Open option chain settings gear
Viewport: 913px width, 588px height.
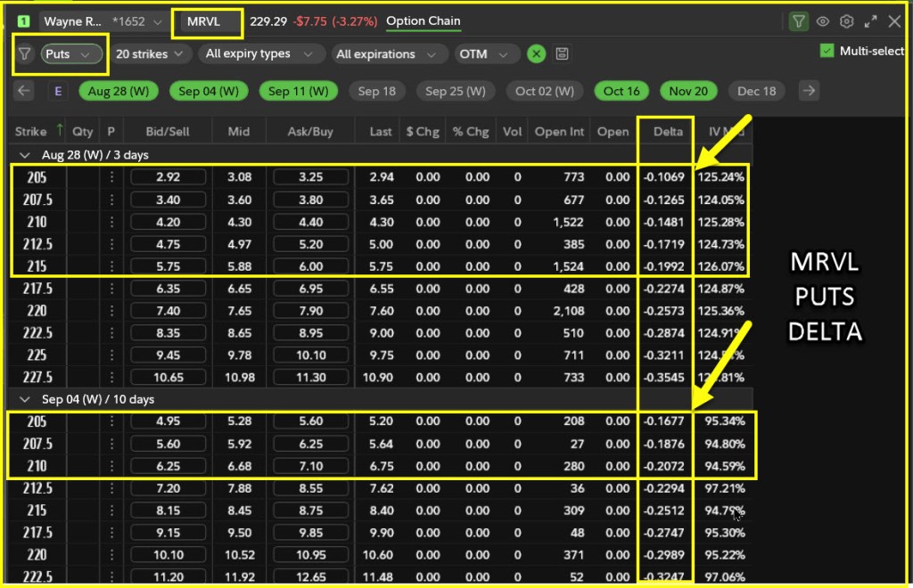click(x=847, y=21)
